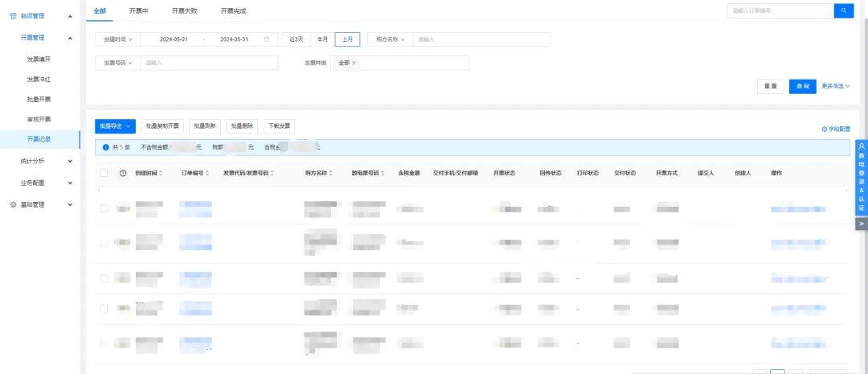Click the end date 2024-05-31 field
The image size is (868, 374).
coord(234,39)
